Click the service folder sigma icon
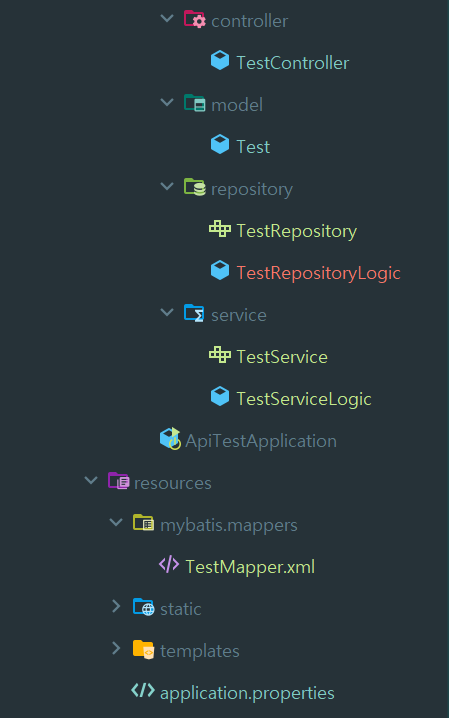This screenshot has width=449, height=718. (x=194, y=313)
